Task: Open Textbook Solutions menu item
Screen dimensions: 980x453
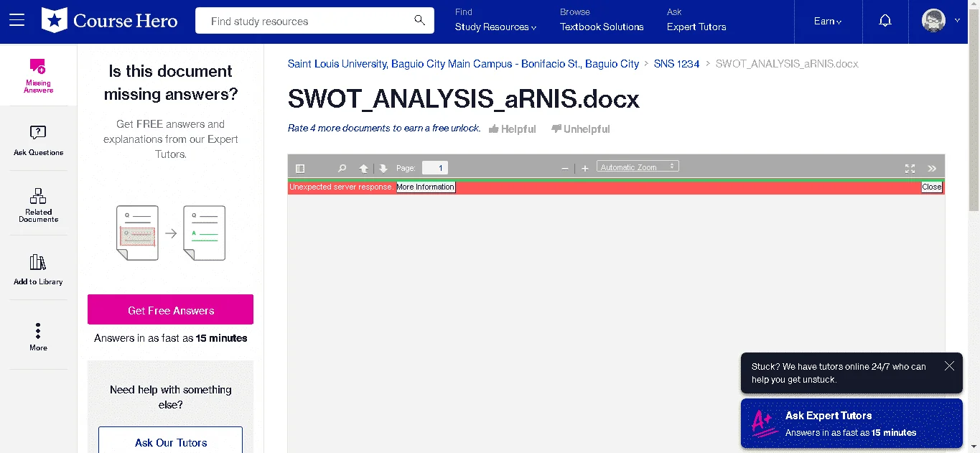Action: click(x=602, y=27)
